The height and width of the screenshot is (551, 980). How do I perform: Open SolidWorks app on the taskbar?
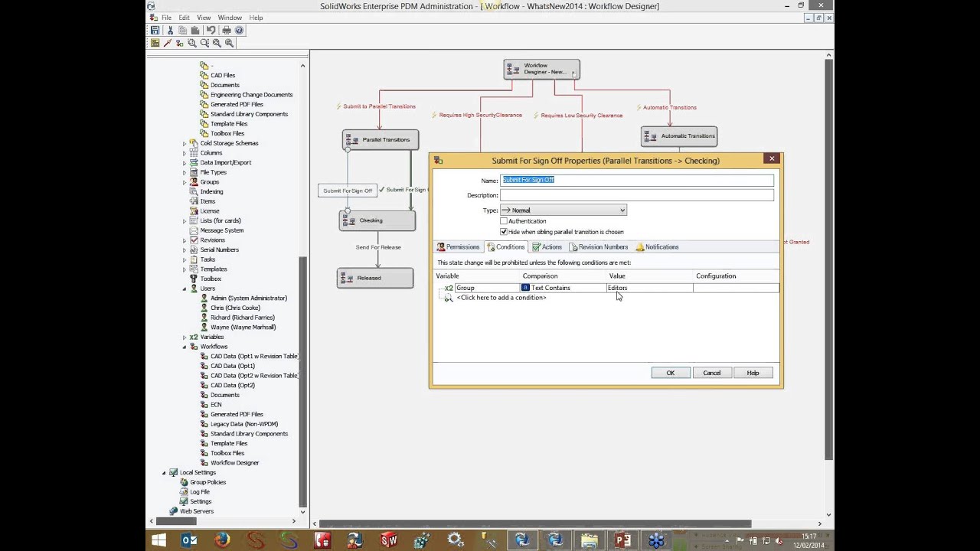[x=389, y=540]
